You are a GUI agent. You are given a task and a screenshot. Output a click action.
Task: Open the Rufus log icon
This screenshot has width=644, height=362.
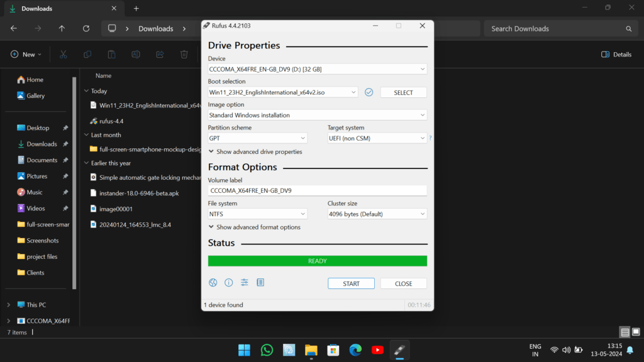pyautogui.click(x=260, y=282)
